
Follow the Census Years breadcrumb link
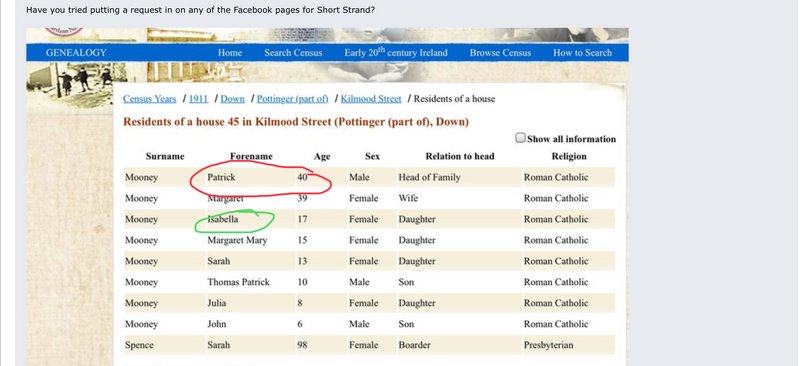(x=149, y=99)
